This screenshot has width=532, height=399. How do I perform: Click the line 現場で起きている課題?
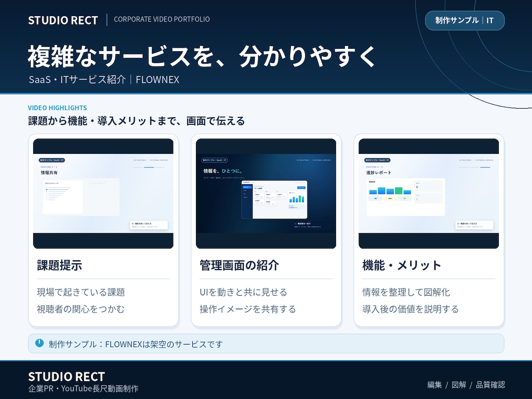click(x=81, y=292)
